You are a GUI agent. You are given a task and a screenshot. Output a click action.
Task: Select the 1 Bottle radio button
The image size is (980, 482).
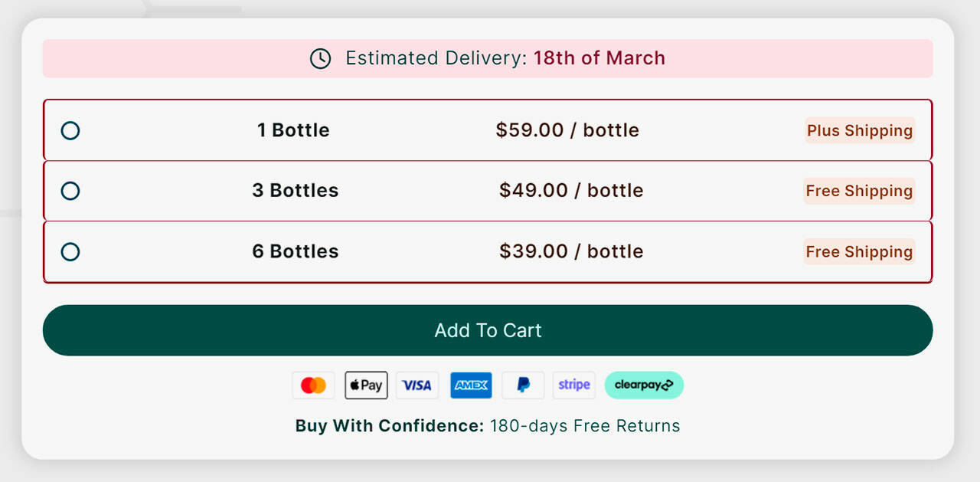[x=70, y=130]
